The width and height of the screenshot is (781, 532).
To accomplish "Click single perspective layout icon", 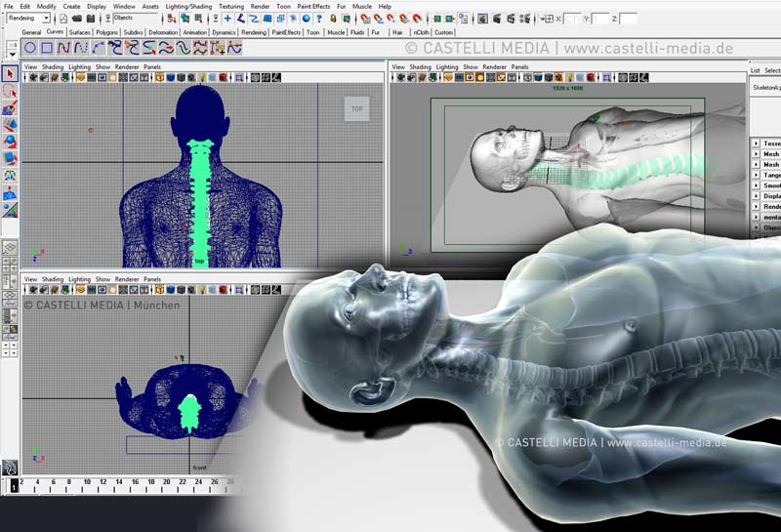I will click(10, 248).
